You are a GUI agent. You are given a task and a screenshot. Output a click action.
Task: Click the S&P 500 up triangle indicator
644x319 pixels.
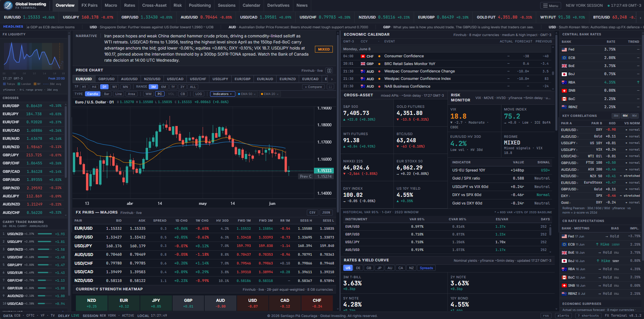click(344, 120)
